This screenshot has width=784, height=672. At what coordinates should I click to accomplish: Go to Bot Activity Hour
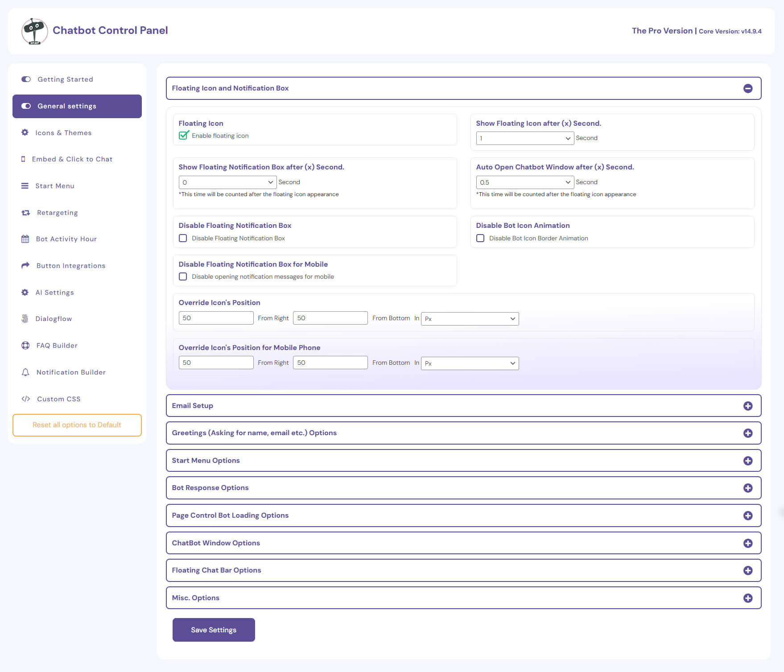coord(77,239)
